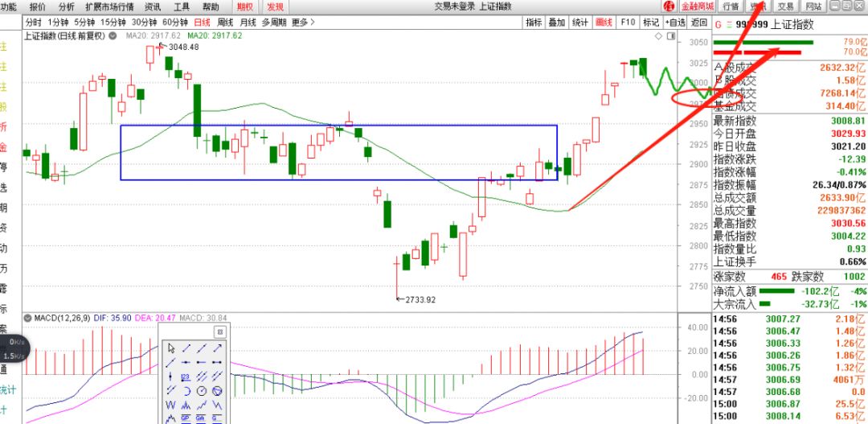Open the 报价 menu
This screenshot has width=868, height=424.
[x=38, y=6]
